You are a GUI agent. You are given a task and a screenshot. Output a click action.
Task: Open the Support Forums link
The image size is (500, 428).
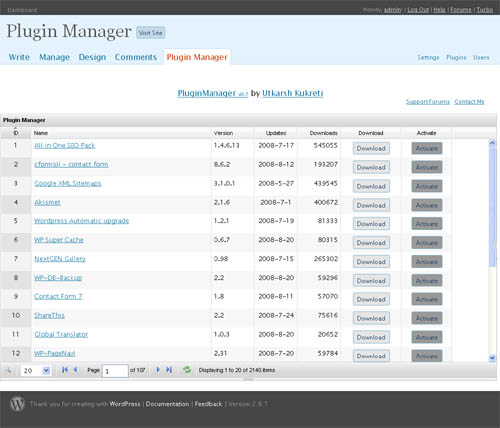(428, 102)
